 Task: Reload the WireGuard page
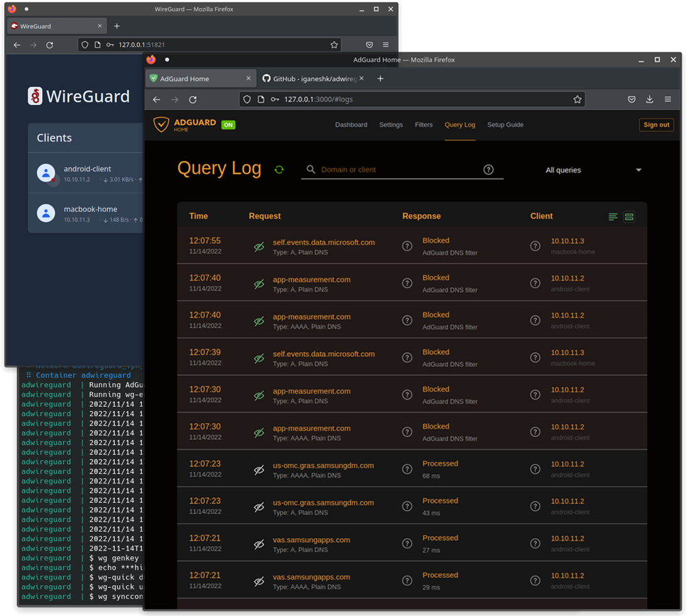[50, 45]
